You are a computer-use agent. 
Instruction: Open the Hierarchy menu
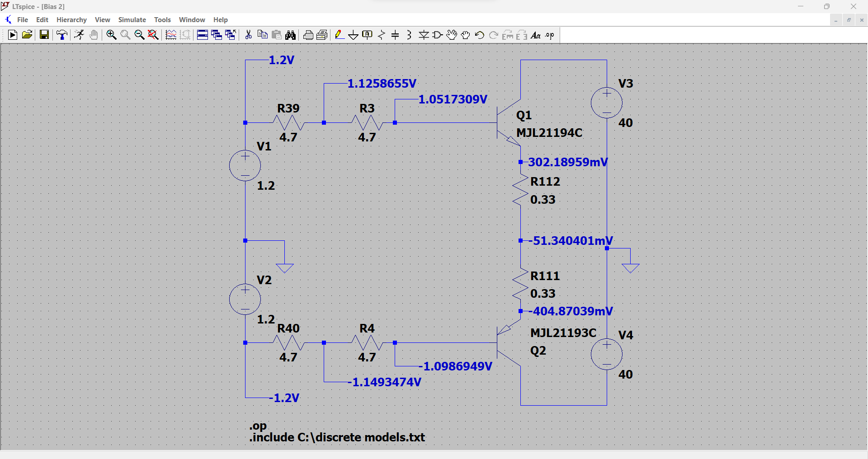pos(71,20)
